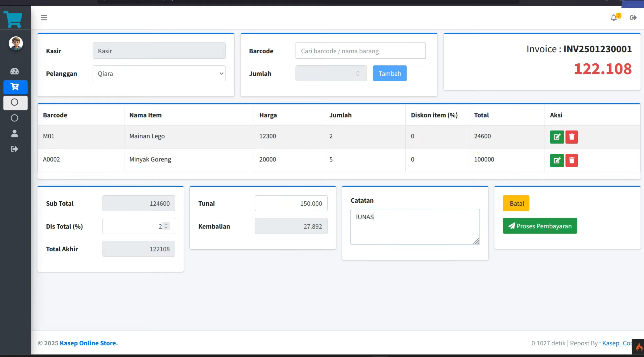Open the dark circle sidebar item below the highlighted one
Viewport: 644px width, 357px height.
14,118
